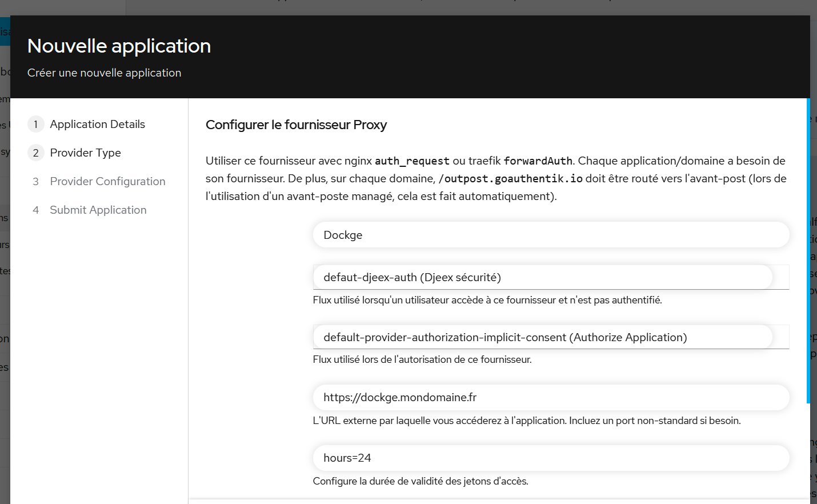Screen dimensions: 817x504
Task: Click the hours=24 token validity field
Action: 550,458
